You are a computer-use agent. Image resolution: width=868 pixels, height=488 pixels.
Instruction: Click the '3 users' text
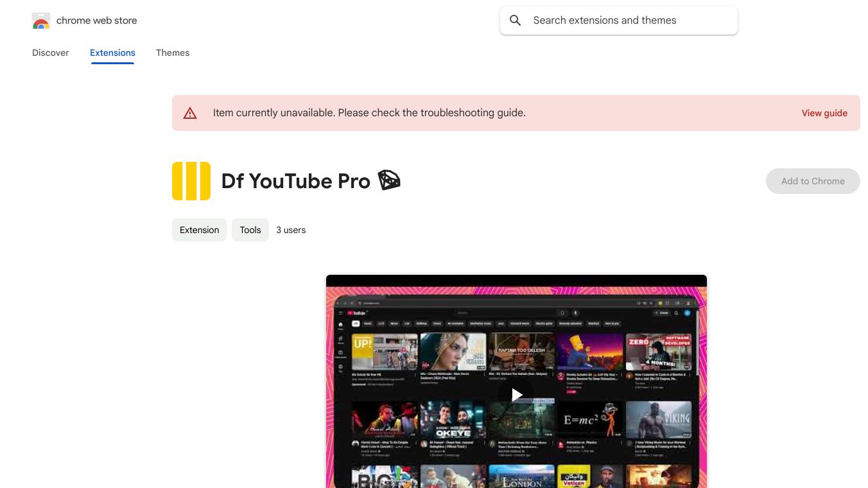click(x=291, y=230)
